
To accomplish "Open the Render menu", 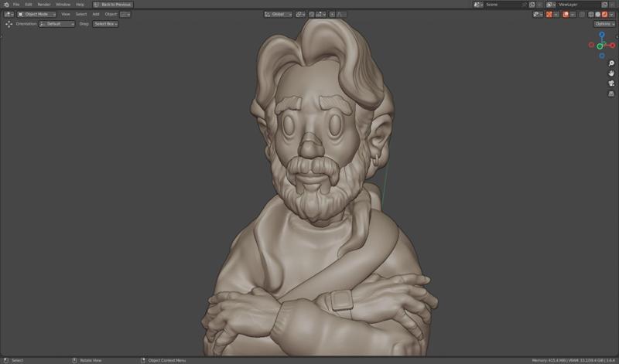I will (x=44, y=5).
